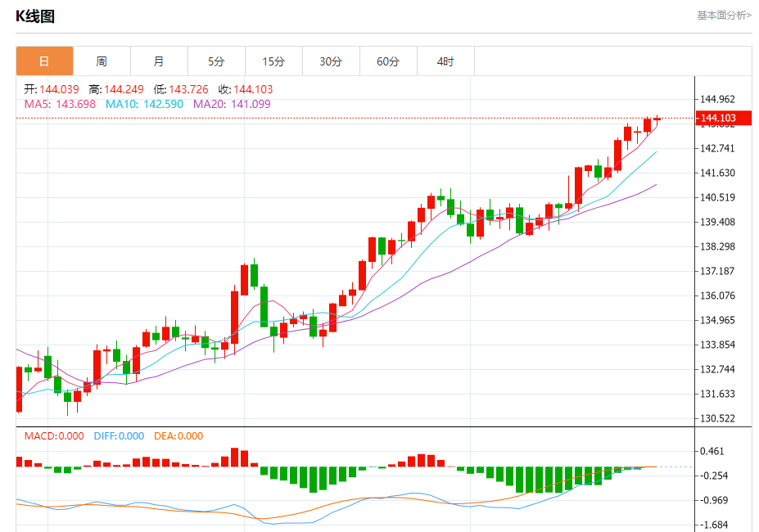Choose the 60分 interval tab
Screen dimensions: 759x532
point(388,61)
